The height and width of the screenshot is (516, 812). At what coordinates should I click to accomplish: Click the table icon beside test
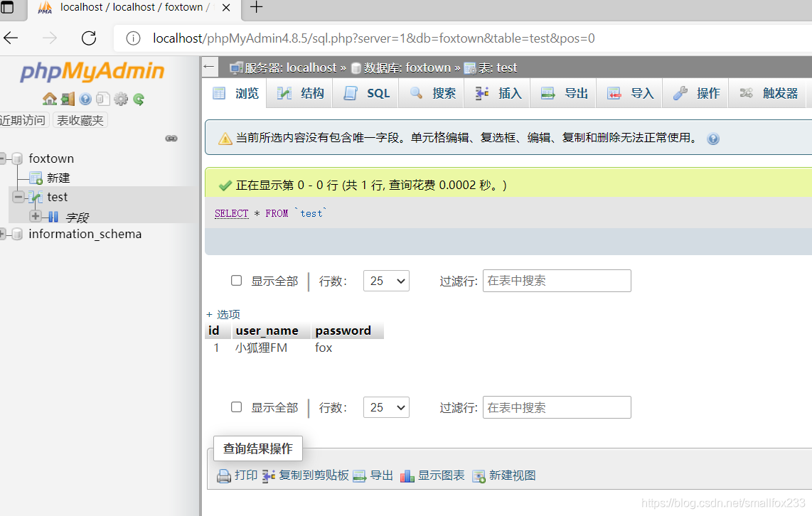pyautogui.click(x=36, y=197)
